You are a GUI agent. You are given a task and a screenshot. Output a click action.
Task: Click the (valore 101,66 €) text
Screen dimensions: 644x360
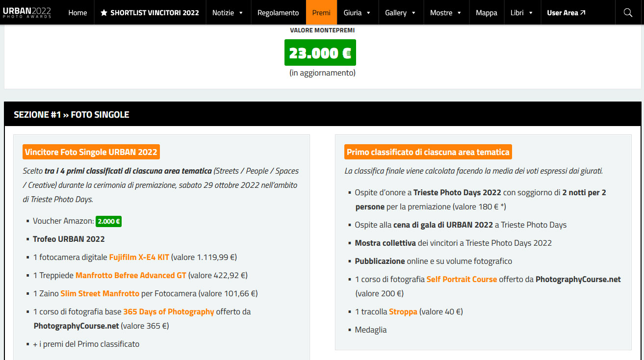click(228, 293)
